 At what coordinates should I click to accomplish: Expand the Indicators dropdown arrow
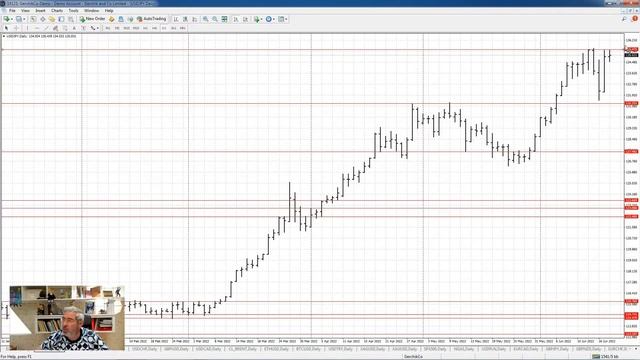pyautogui.click(x=261, y=19)
